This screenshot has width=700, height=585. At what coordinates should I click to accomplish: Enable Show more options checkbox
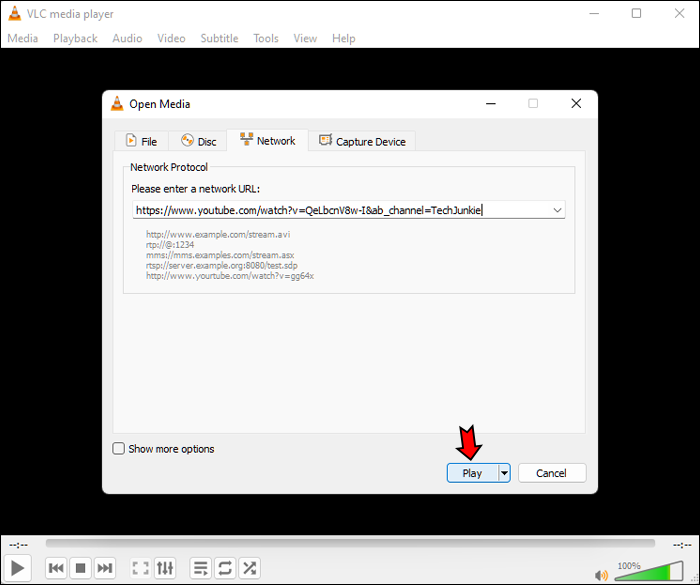[118, 448]
